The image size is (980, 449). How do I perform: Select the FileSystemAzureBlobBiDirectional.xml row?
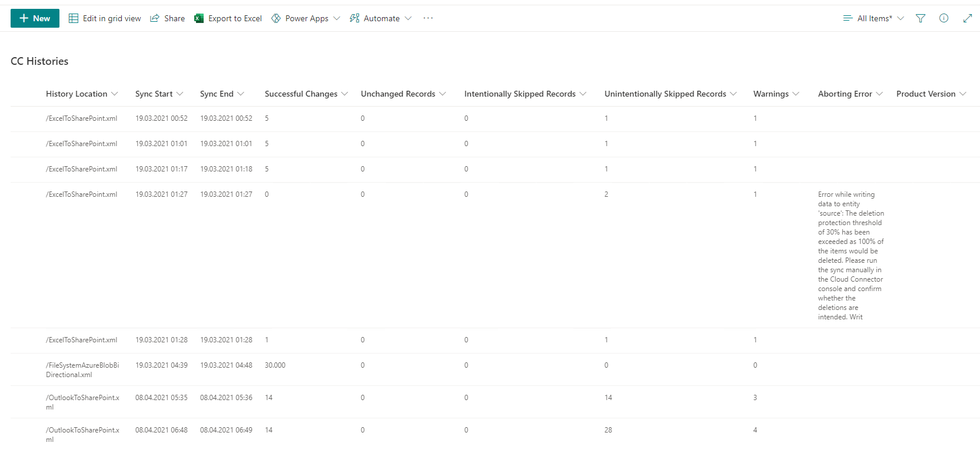pos(82,369)
